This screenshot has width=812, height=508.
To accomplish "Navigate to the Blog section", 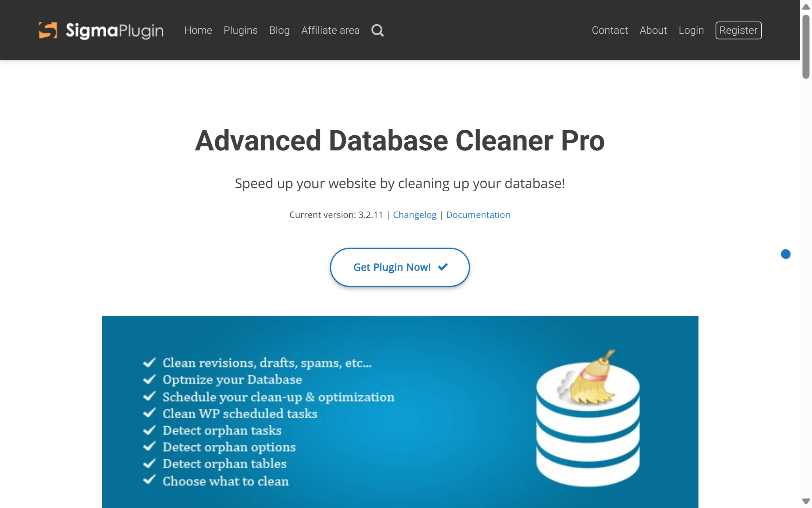I will (x=279, y=30).
